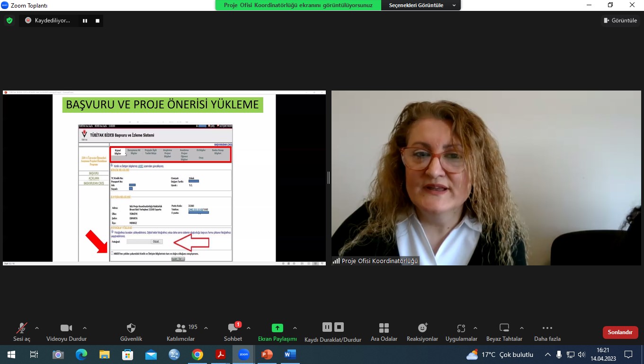Stop the recording in bottom toolbar
Image resolution: width=644 pixels, height=364 pixels.
pyautogui.click(x=339, y=327)
